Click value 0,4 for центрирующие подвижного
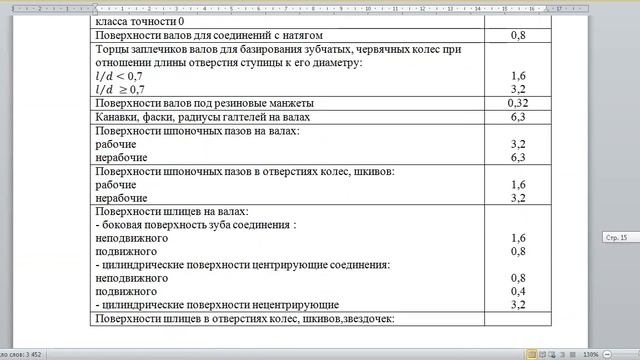 point(518,291)
